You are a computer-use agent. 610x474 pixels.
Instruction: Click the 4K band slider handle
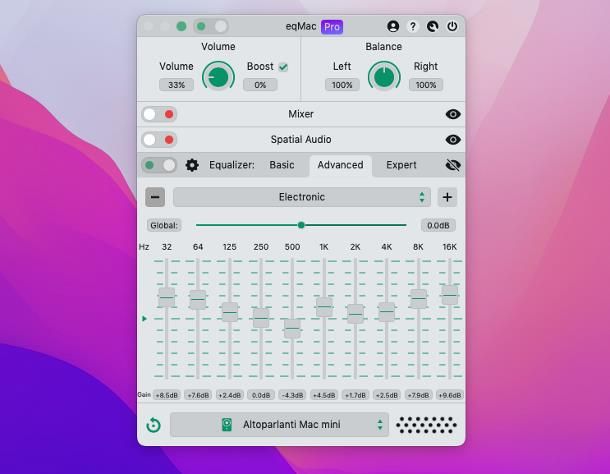[x=387, y=312]
